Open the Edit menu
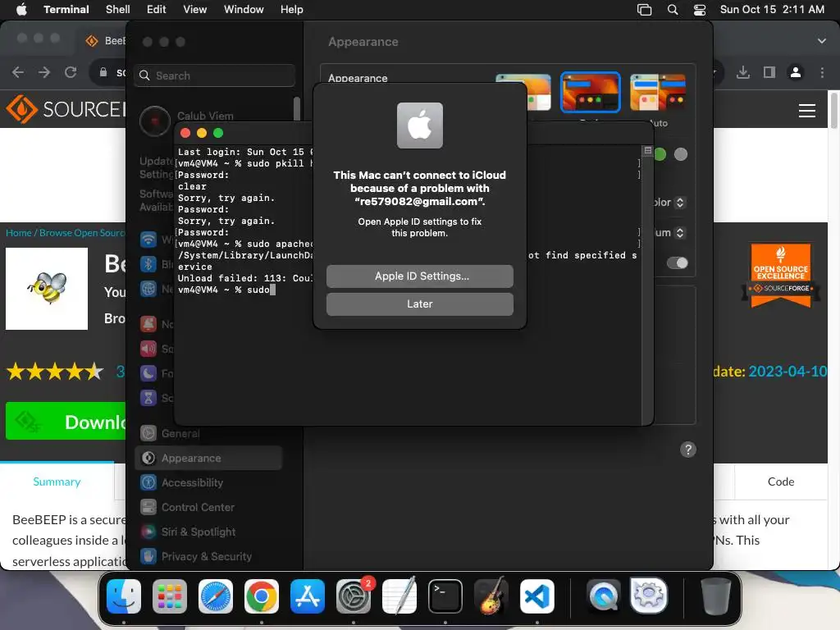This screenshot has width=840, height=630. 157,9
